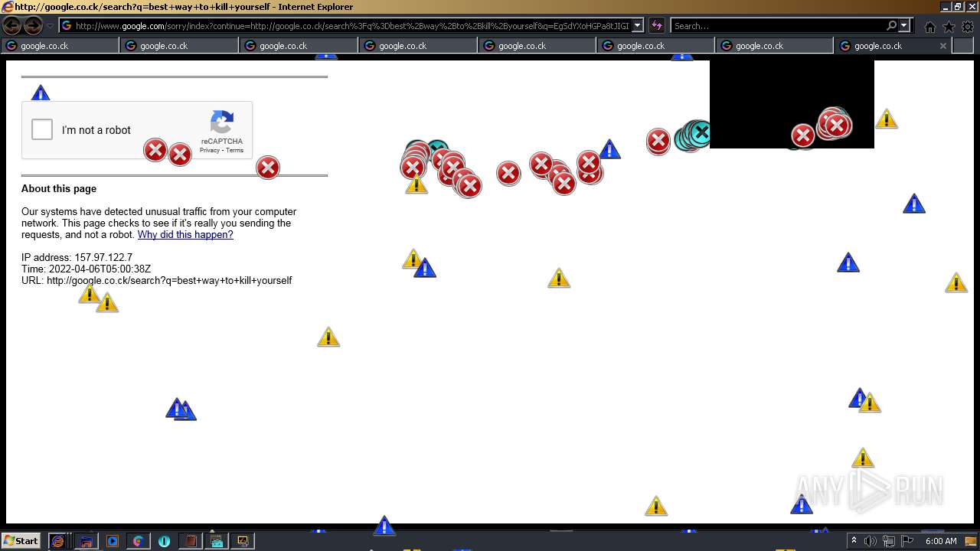Click the orange icon right of the clock
This screenshot has height=551, width=980.
pyautogui.click(x=971, y=541)
